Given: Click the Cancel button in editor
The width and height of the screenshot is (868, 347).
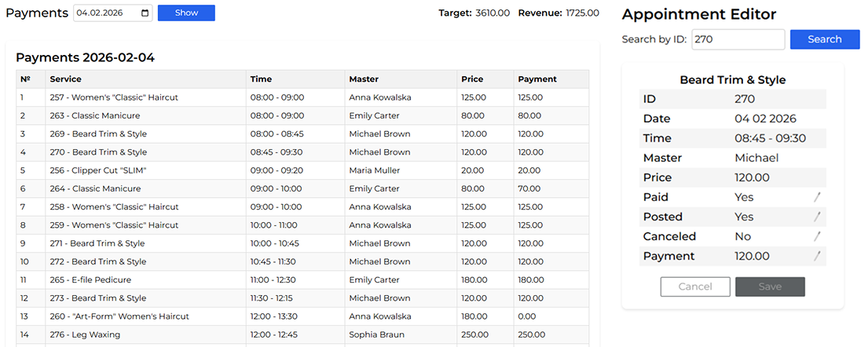Looking at the screenshot, I should (x=695, y=287).
